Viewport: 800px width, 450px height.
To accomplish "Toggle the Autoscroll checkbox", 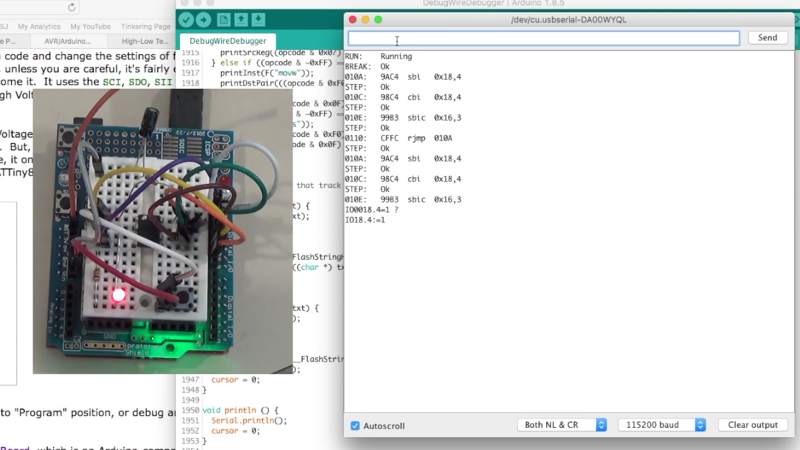I will [x=355, y=425].
